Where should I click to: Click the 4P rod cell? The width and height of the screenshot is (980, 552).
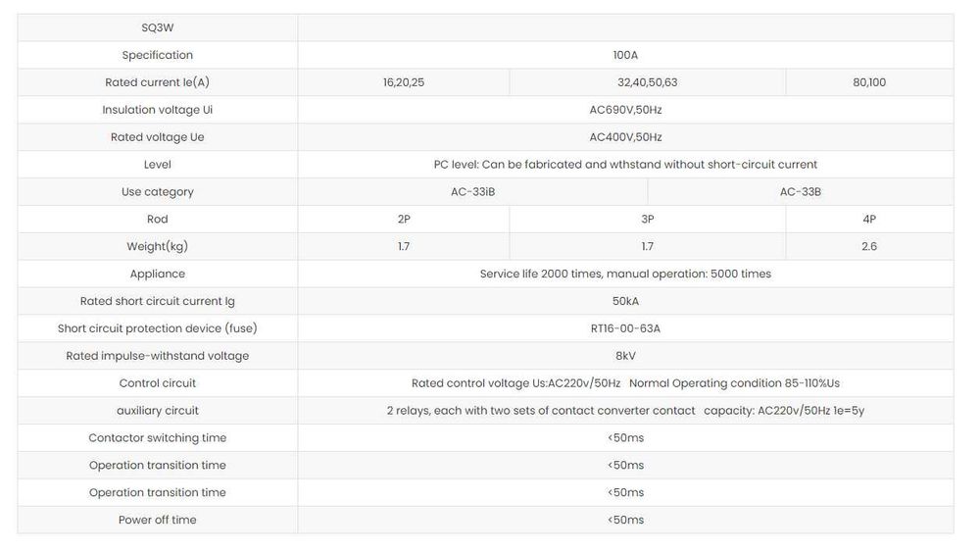pyautogui.click(x=869, y=220)
